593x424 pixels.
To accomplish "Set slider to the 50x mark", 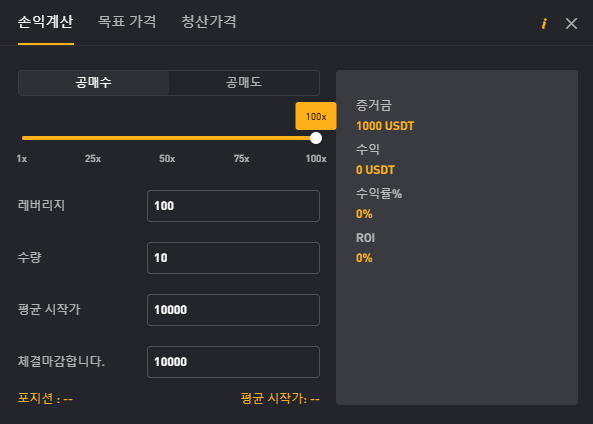I will pos(167,158).
